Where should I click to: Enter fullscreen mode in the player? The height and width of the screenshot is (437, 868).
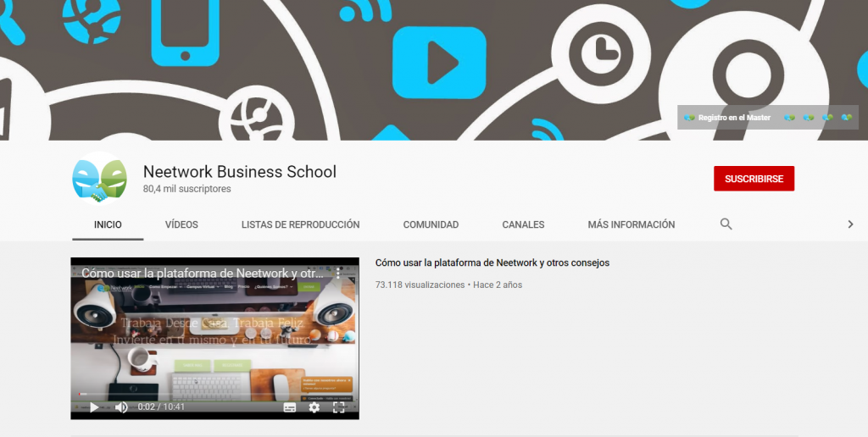[x=339, y=407]
